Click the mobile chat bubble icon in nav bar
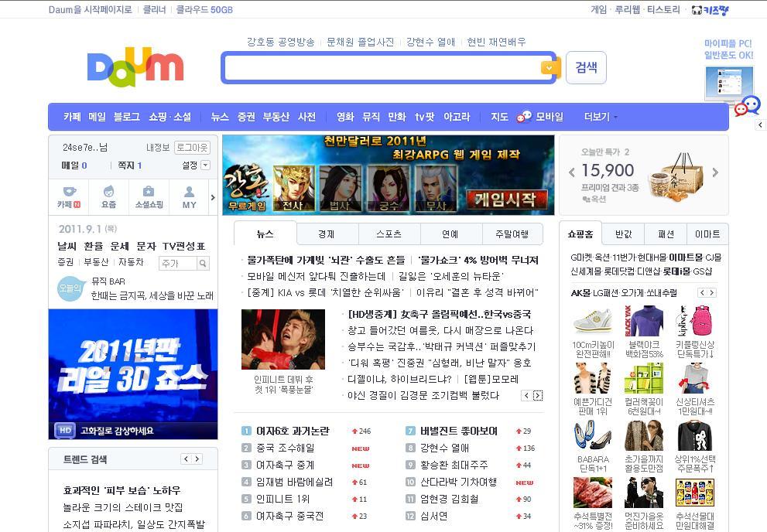 coord(525,116)
